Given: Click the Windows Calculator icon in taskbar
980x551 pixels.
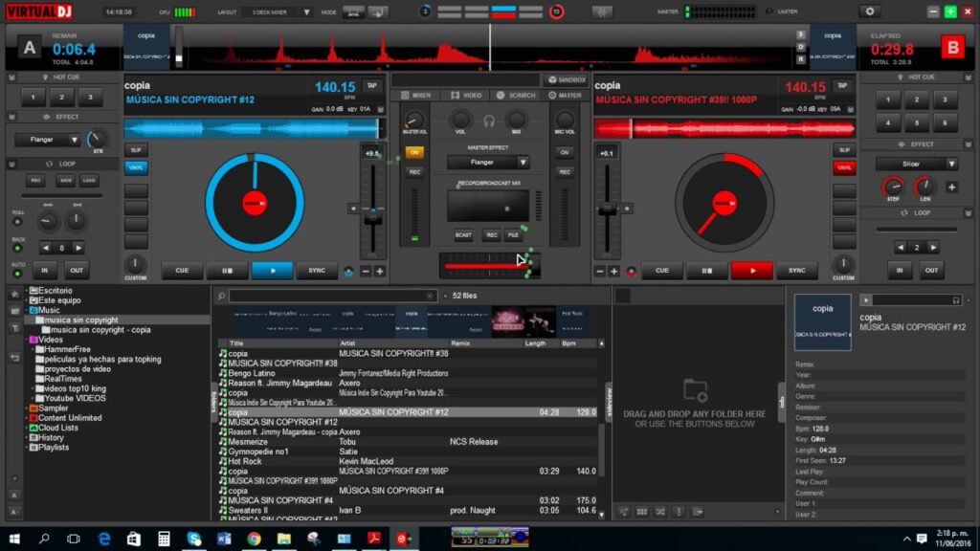Looking at the screenshot, I should tap(164, 539).
